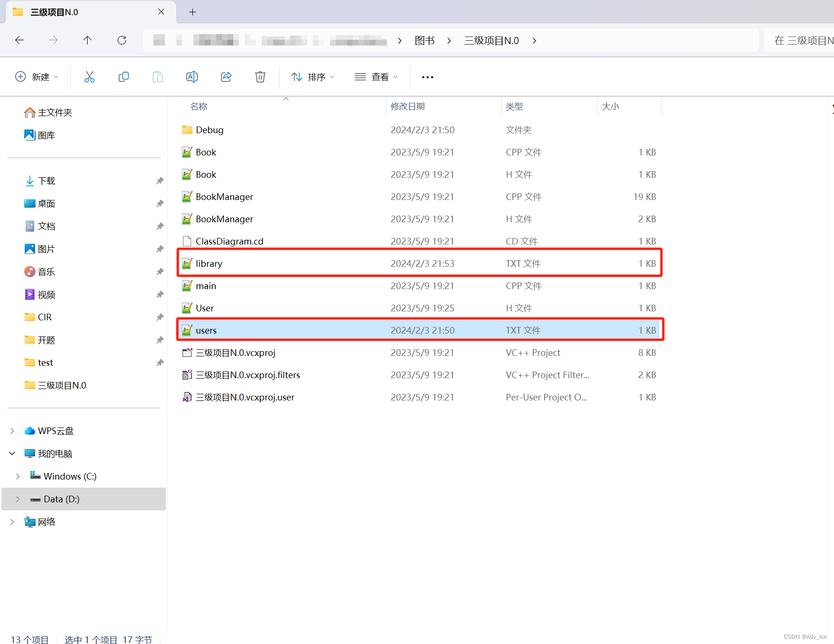The height and width of the screenshot is (644, 834).
Task: Open the 排序 (Sort) dropdown
Action: [313, 77]
